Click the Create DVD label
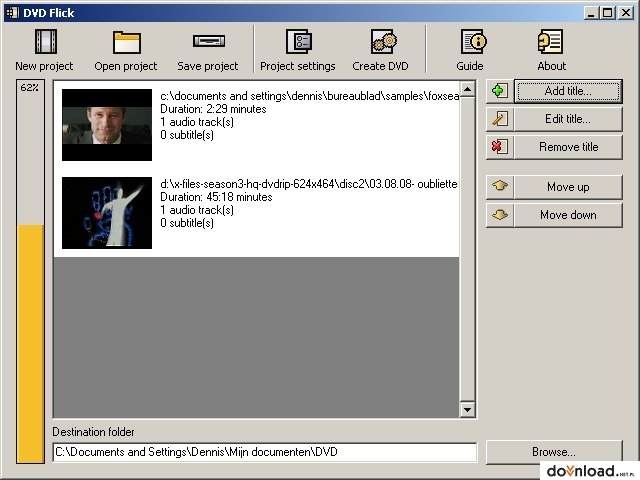The height and width of the screenshot is (480, 640). pos(380,66)
